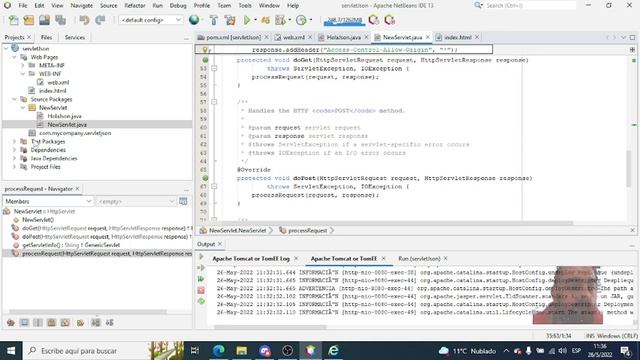Select getServletInfo method in Navigator

(x=71, y=245)
